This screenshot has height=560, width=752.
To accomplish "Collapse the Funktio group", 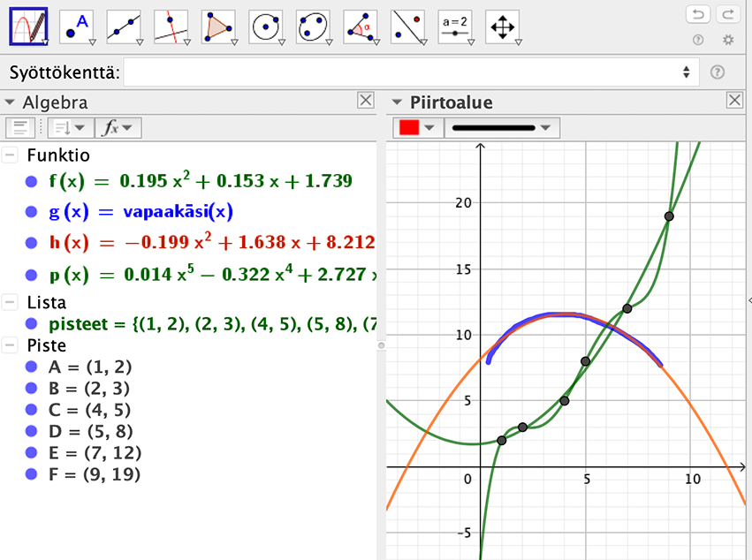I will point(10,155).
